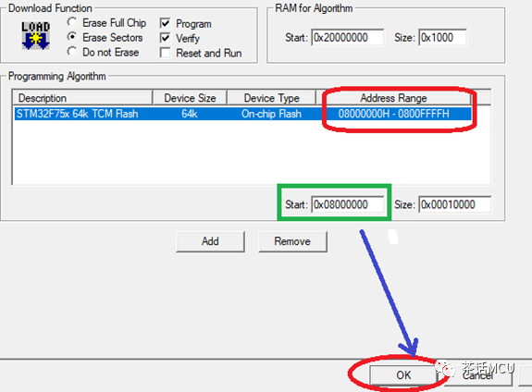
Task: Click the 64k device size cell
Action: point(190,114)
